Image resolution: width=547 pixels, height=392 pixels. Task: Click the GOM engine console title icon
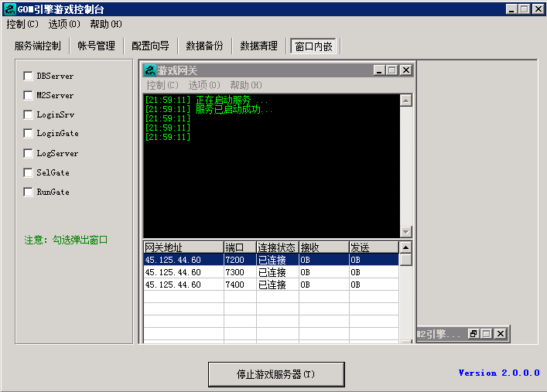[x=10, y=9]
